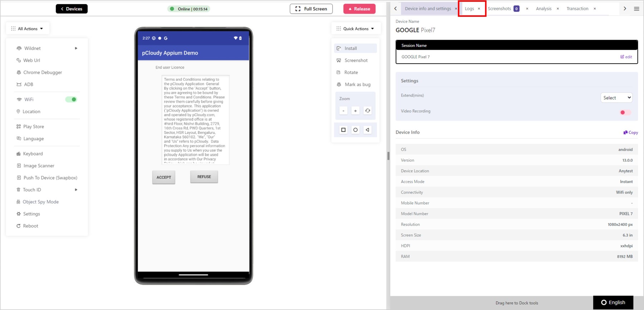The height and width of the screenshot is (310, 644).
Task: Tap the square recent-apps navigation button
Action: 343,130
